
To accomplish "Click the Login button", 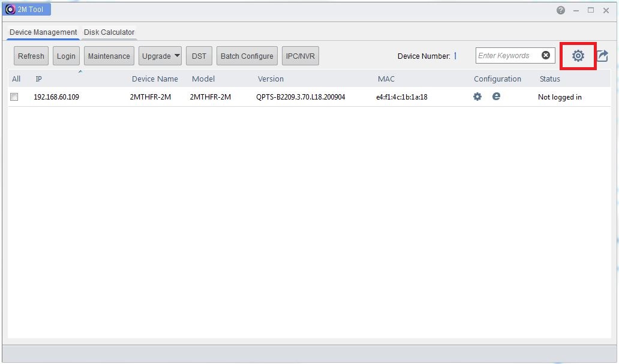I will (66, 56).
